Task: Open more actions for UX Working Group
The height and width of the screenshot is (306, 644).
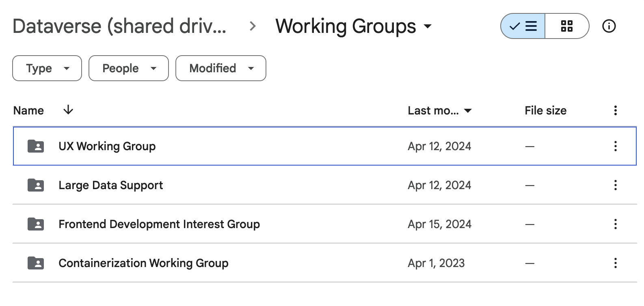Action: pyautogui.click(x=616, y=146)
